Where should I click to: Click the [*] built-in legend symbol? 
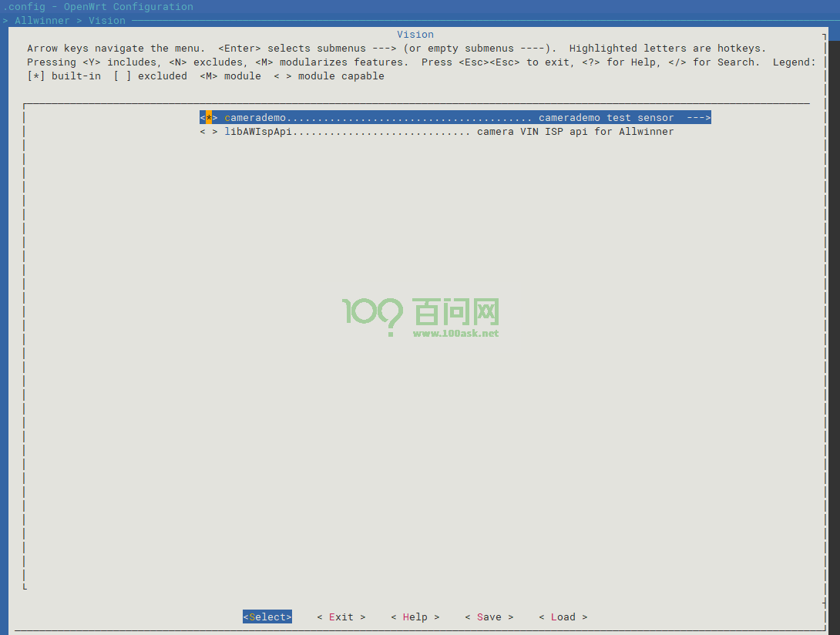point(36,76)
